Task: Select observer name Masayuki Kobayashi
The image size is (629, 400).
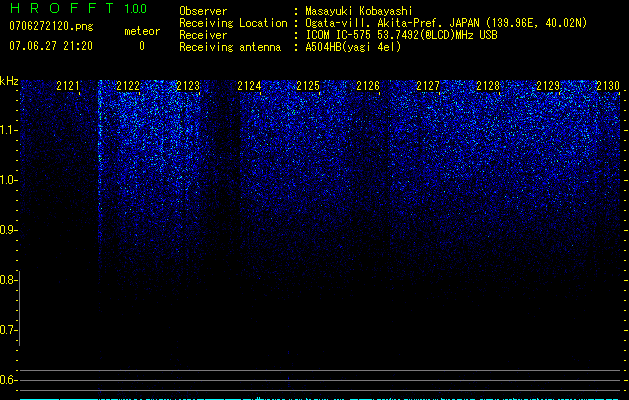Action: 359,11
